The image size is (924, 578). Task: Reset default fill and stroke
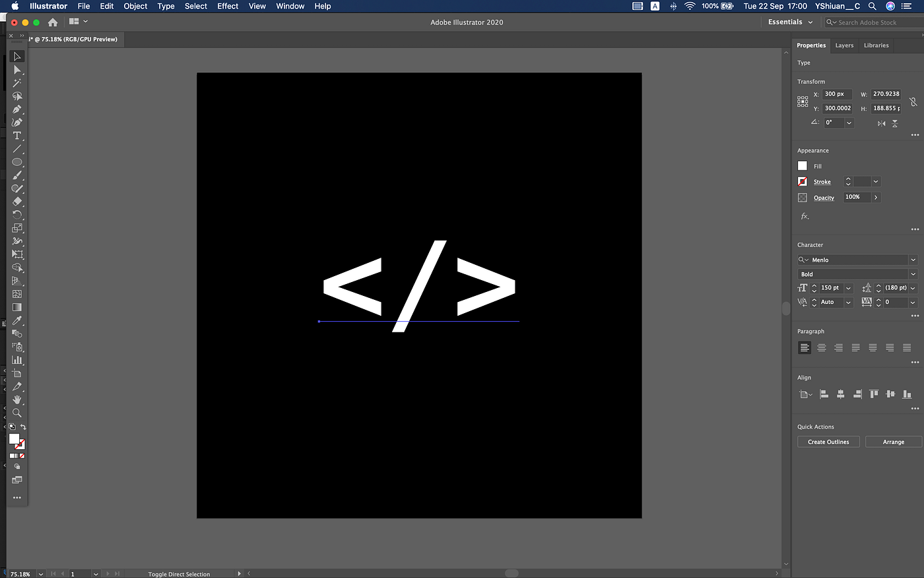[12, 427]
